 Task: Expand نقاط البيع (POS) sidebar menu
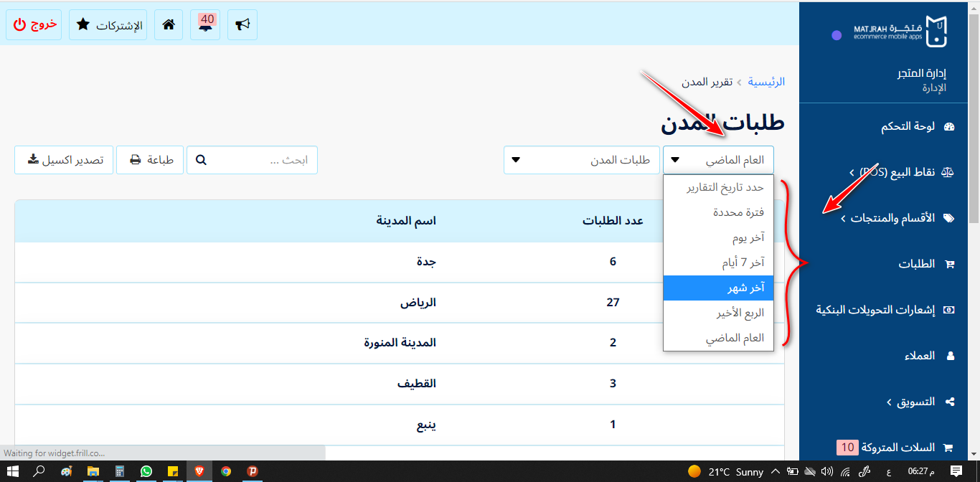tap(892, 172)
